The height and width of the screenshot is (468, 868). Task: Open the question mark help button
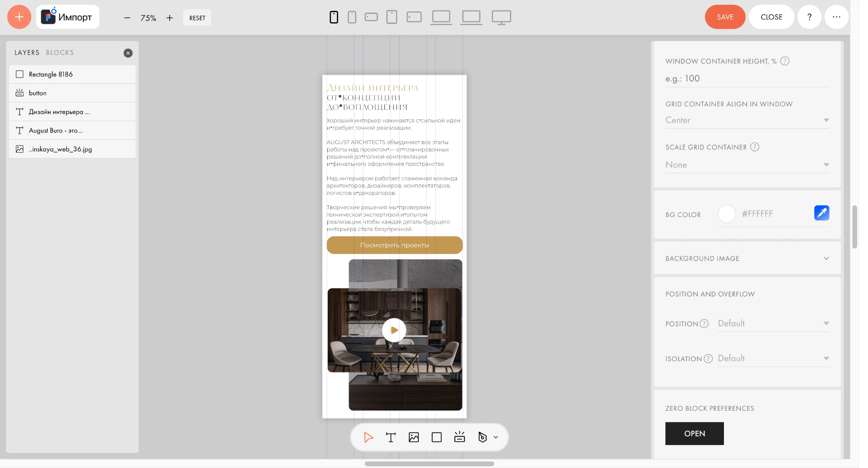(x=809, y=17)
